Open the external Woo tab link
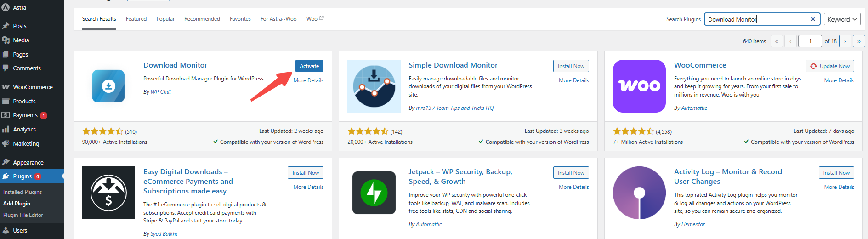The width and height of the screenshot is (868, 239). tap(315, 19)
